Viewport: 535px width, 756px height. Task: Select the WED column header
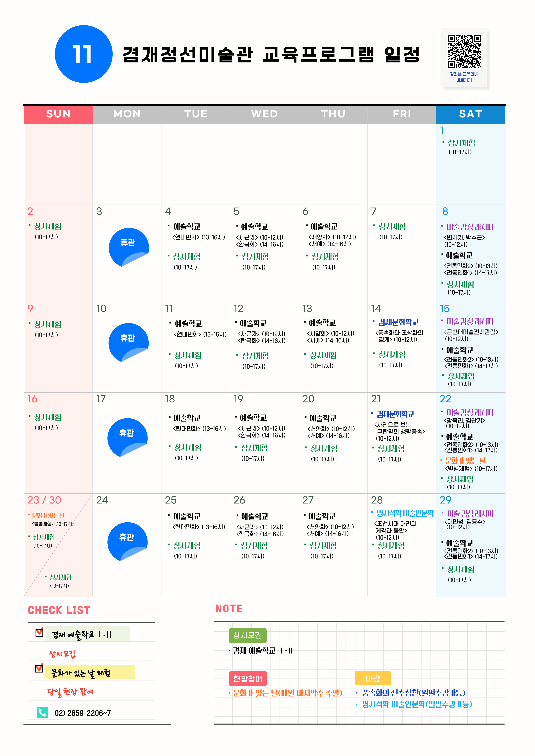point(264,114)
